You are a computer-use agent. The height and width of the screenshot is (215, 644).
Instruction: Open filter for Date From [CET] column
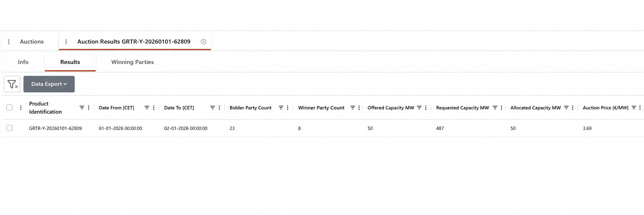(147, 108)
